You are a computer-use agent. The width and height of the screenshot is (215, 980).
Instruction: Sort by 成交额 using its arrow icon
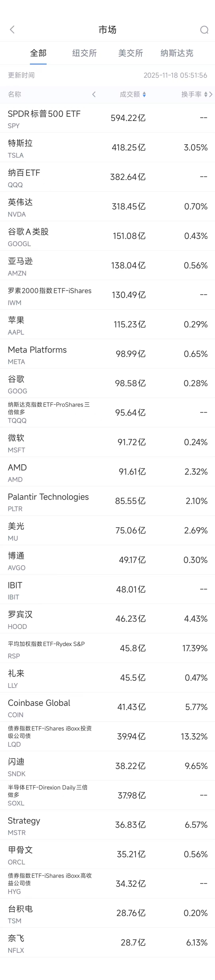point(144,94)
